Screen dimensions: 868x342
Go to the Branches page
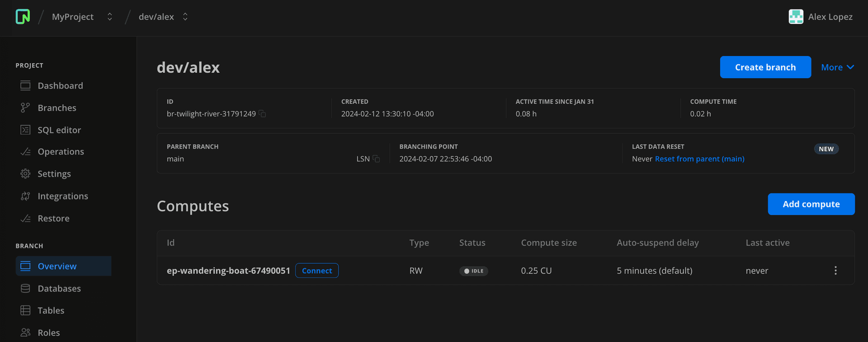coord(57,108)
